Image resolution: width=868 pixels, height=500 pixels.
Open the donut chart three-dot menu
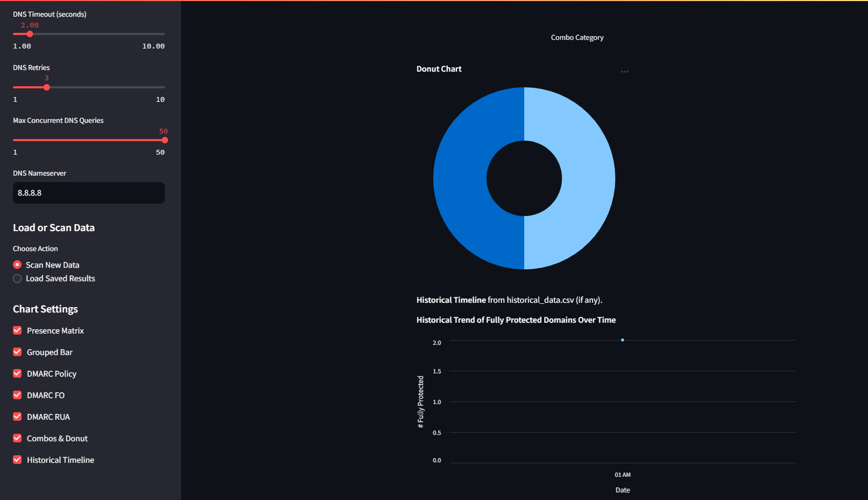624,72
